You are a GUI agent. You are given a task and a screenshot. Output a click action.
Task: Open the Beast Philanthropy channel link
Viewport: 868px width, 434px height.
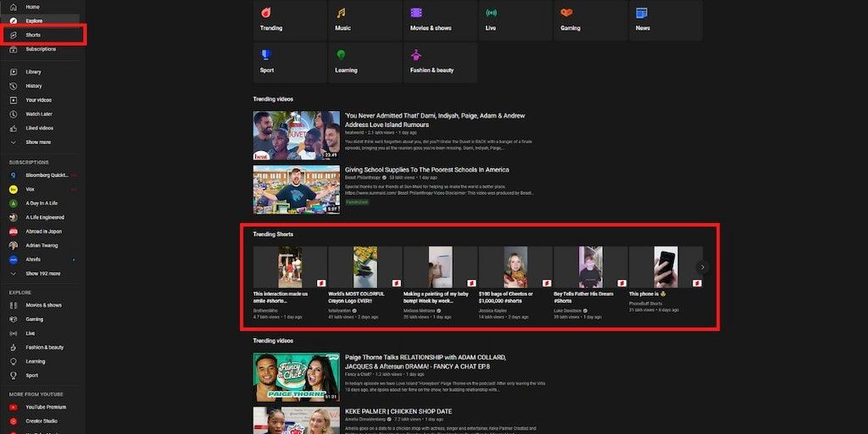[x=363, y=178]
